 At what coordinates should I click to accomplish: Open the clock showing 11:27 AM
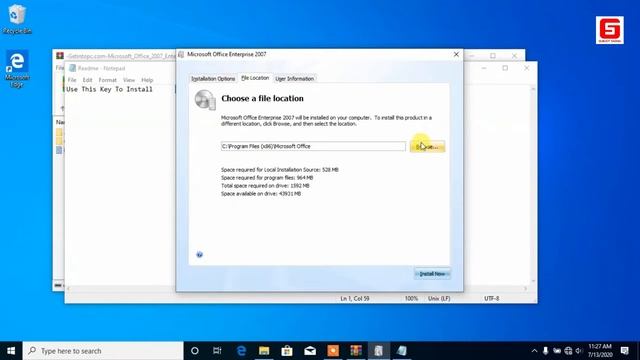point(600,351)
